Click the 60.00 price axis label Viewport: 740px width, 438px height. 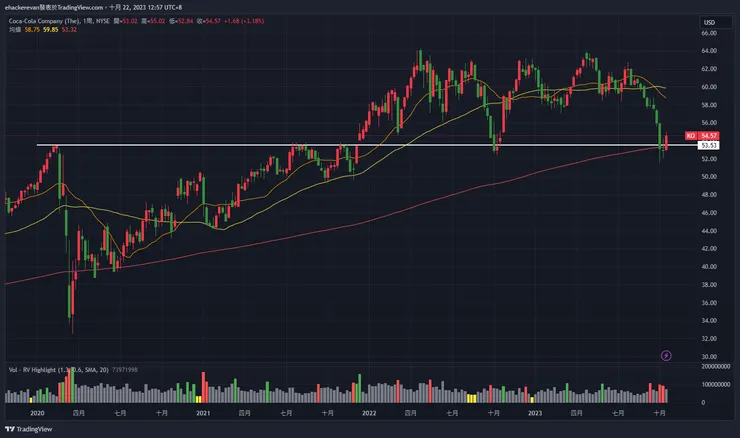[709, 87]
